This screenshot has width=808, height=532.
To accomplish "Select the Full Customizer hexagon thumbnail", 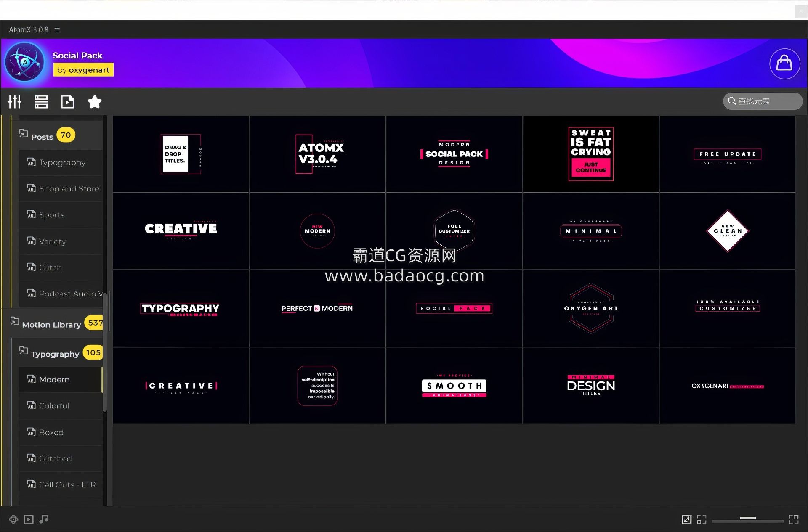I will point(454,231).
